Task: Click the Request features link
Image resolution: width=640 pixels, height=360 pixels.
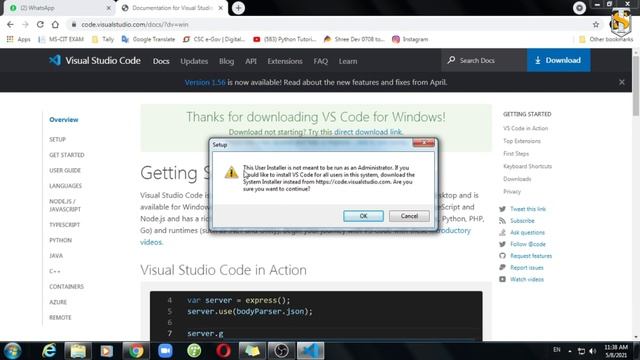Action: coord(531,256)
